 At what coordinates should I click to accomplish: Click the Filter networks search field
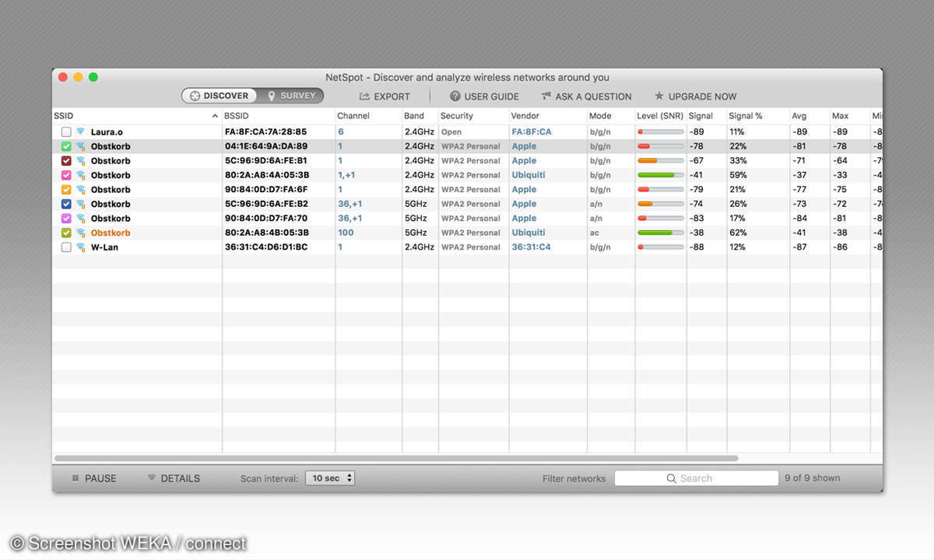click(697, 478)
